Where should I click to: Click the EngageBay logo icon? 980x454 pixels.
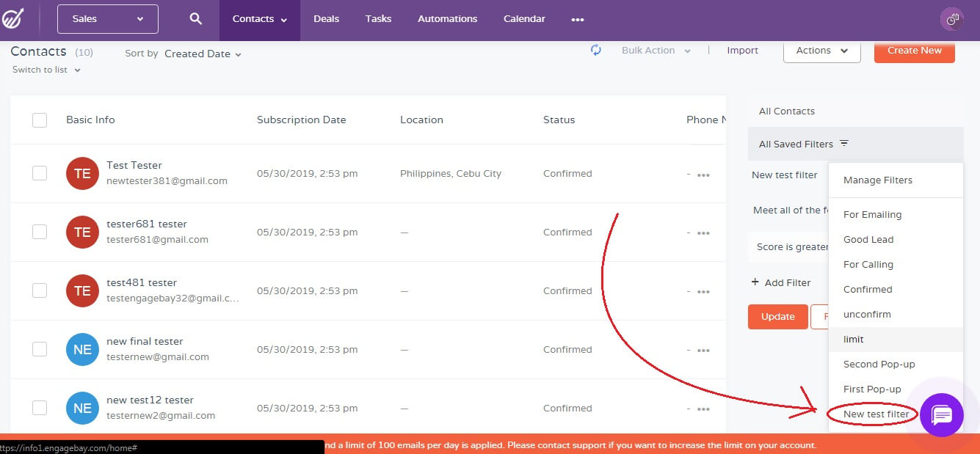(x=12, y=19)
